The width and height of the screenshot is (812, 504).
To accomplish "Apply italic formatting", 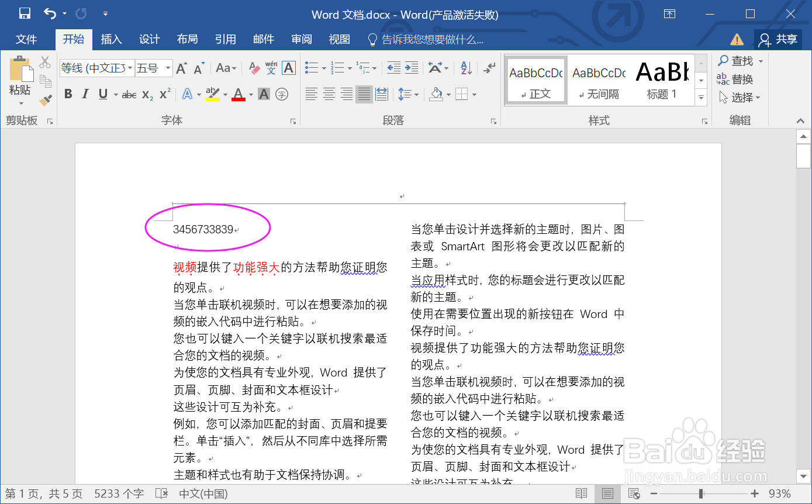I will 85,94.
